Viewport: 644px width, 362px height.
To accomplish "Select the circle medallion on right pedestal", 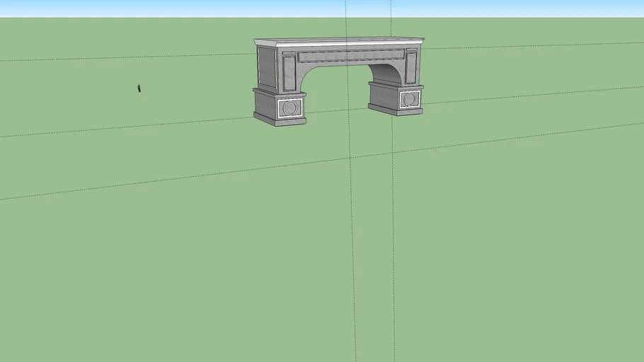I will [409, 99].
